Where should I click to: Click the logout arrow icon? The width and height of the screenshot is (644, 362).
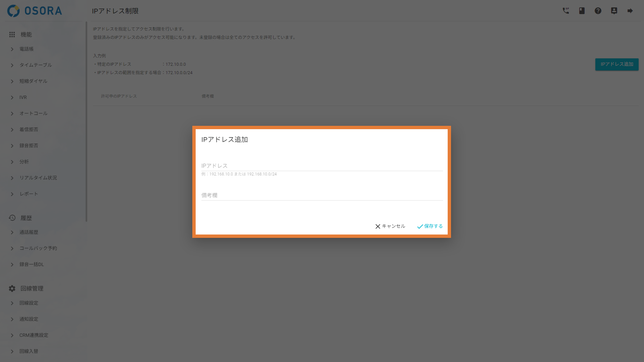point(630,11)
